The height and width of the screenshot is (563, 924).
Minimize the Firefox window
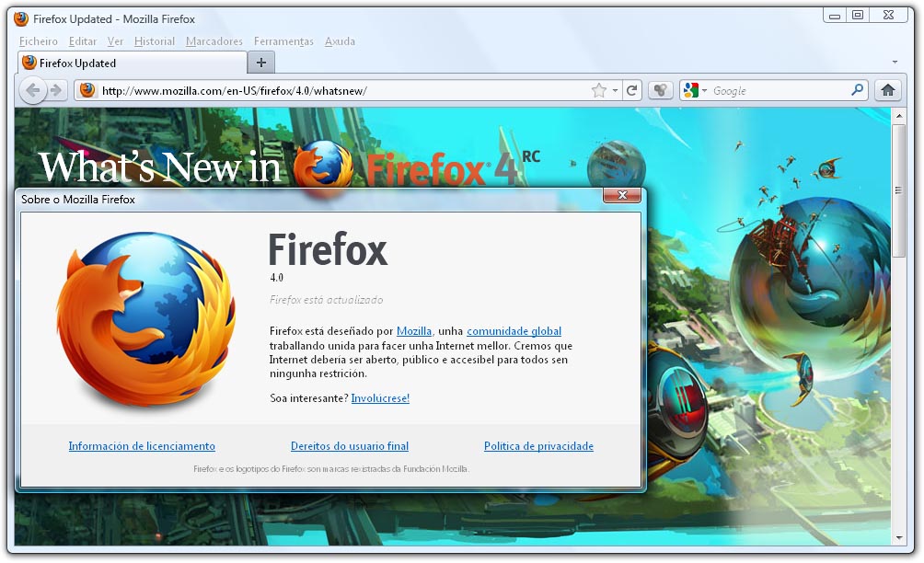coord(835,16)
